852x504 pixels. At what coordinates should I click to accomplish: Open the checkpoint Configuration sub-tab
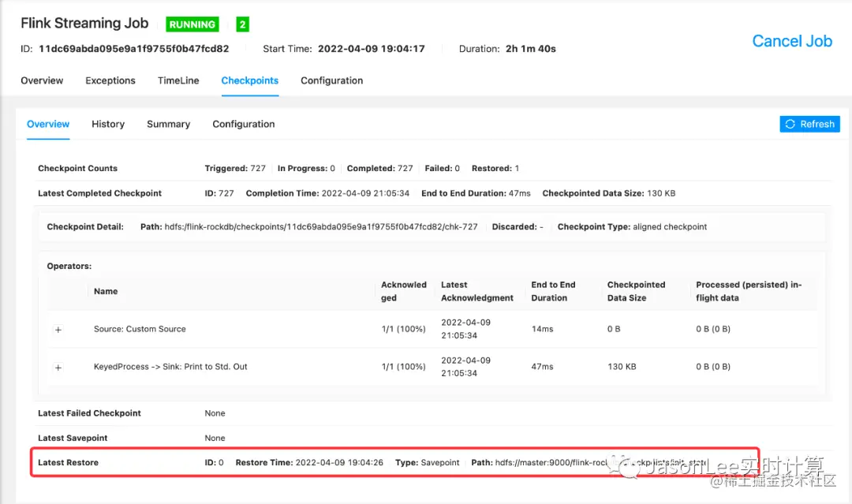(x=244, y=124)
